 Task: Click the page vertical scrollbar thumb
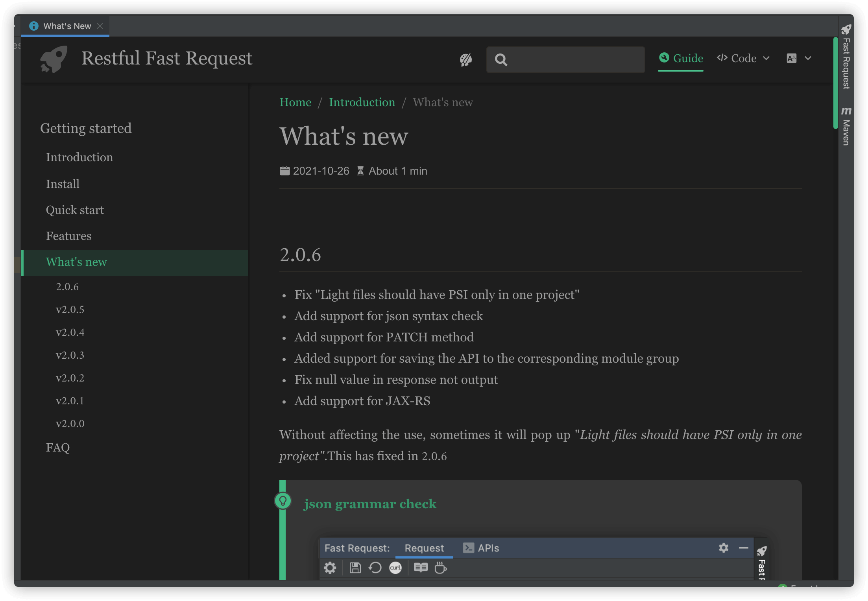[835, 83]
